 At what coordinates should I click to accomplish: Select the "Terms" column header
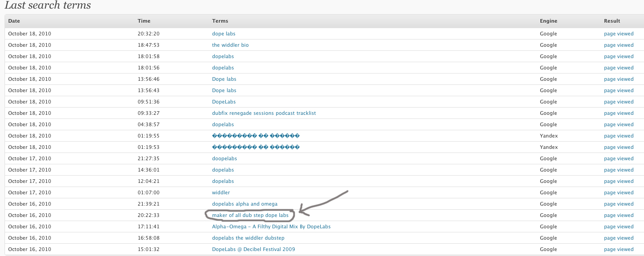[220, 21]
